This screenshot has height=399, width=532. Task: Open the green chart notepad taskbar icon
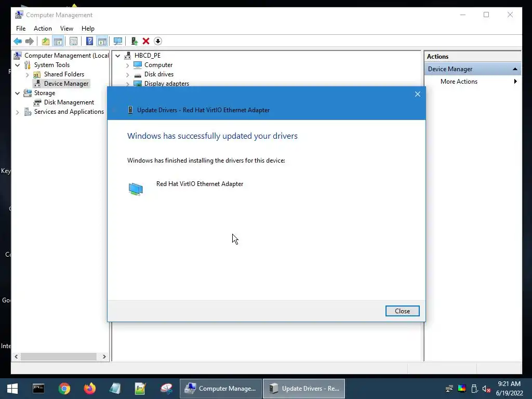tap(140, 389)
